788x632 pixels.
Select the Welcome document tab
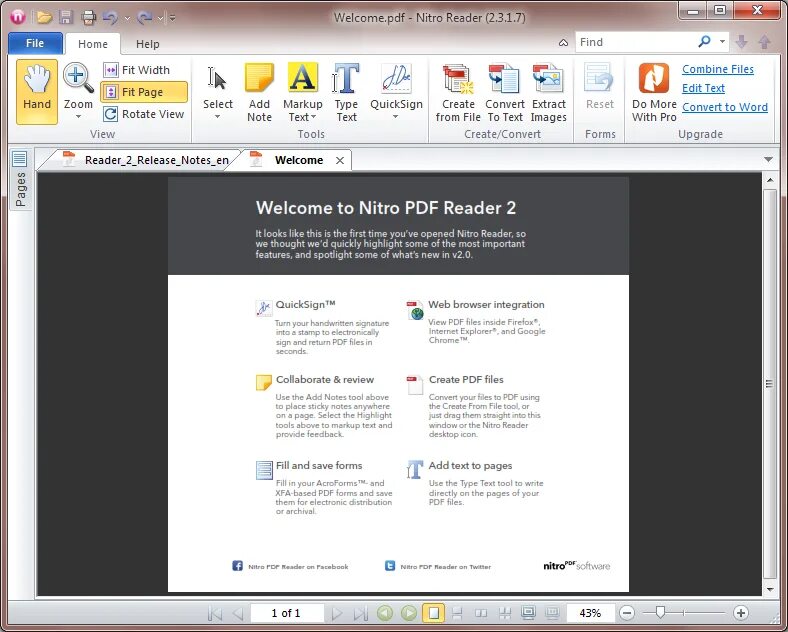[299, 160]
